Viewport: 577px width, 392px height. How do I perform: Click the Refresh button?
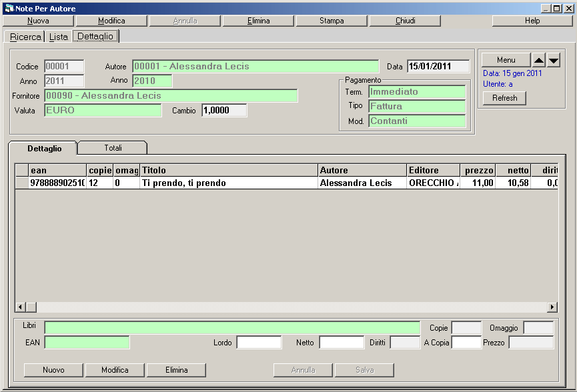tap(504, 98)
